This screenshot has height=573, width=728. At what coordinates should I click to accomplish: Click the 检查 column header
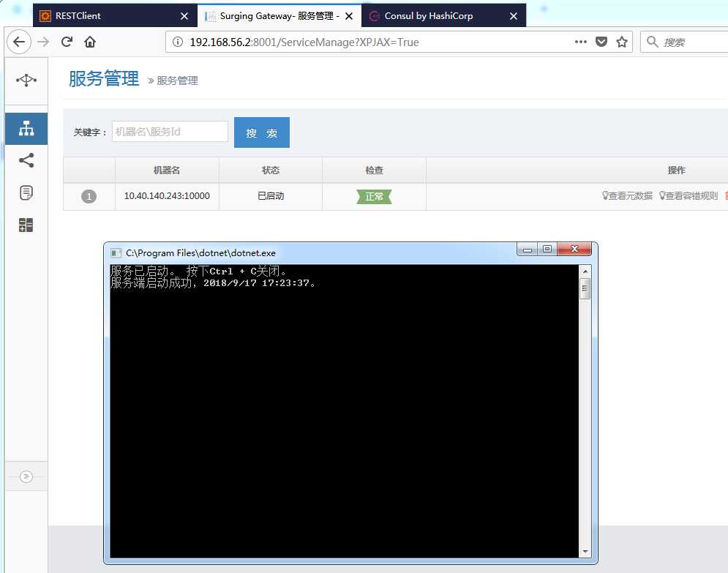pos(374,170)
